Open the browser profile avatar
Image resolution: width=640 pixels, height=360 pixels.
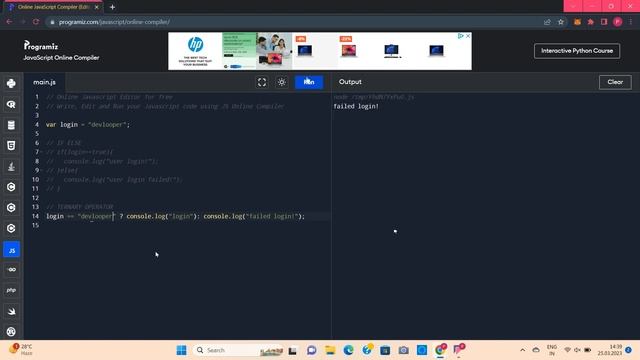618,22
